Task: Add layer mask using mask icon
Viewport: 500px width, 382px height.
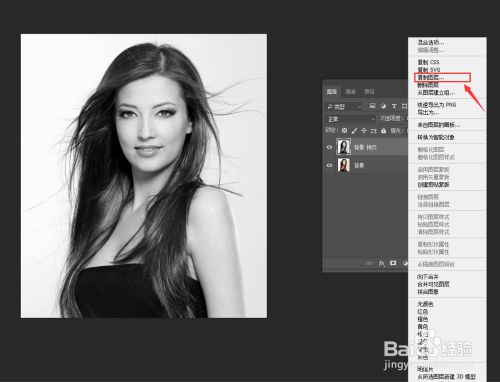Action: click(393, 263)
